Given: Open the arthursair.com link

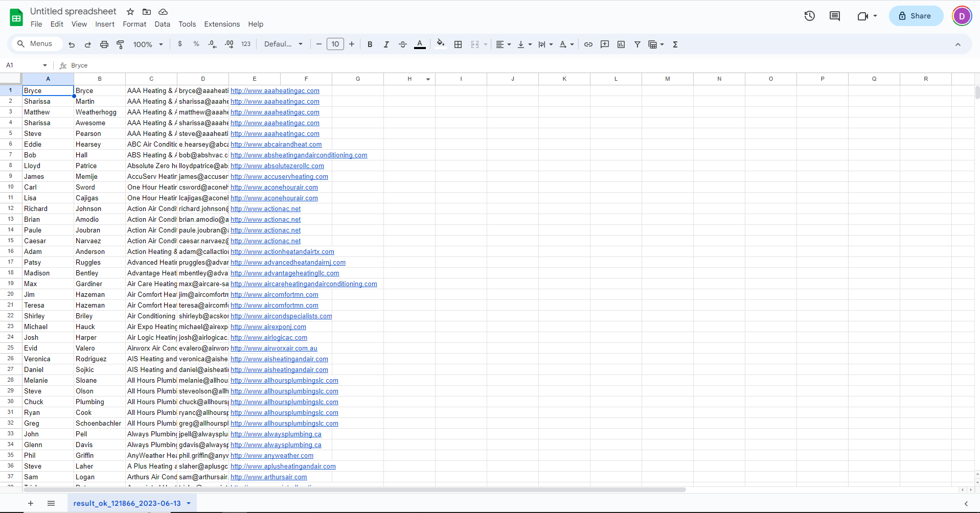Looking at the screenshot, I should click(269, 477).
